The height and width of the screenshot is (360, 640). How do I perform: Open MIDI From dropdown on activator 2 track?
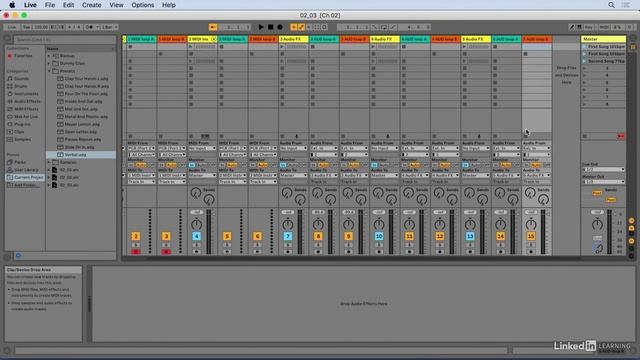141,148
